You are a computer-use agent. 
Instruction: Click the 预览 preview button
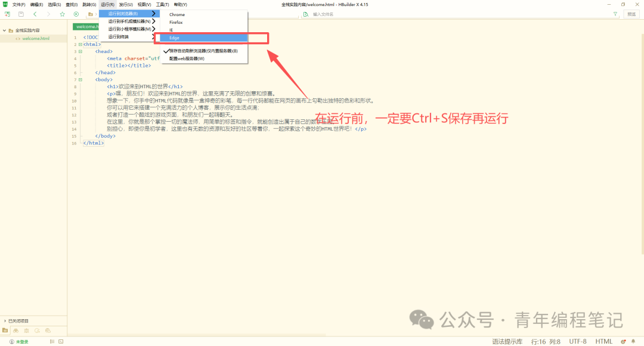tap(631, 14)
